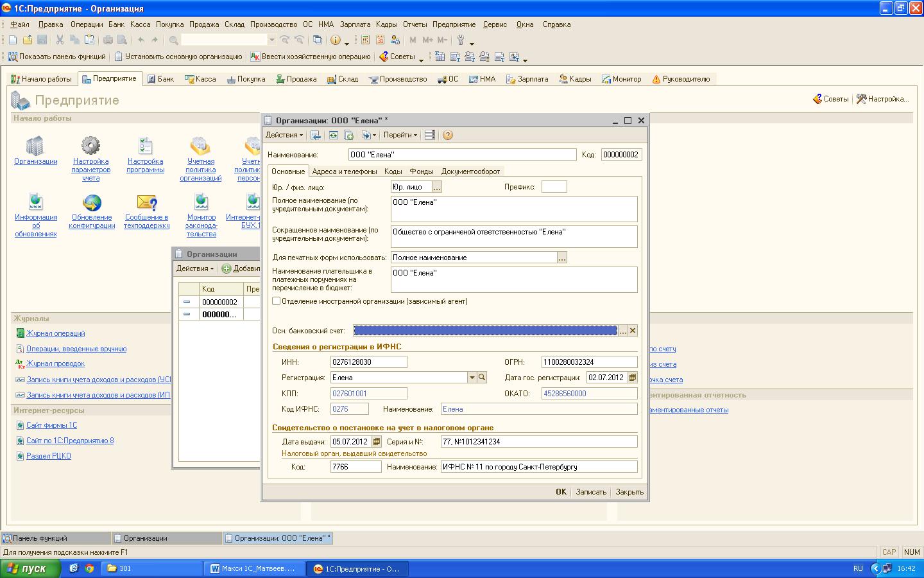This screenshot has width=924, height=578.
Task: Switch to the Фонды tab
Action: click(422, 171)
